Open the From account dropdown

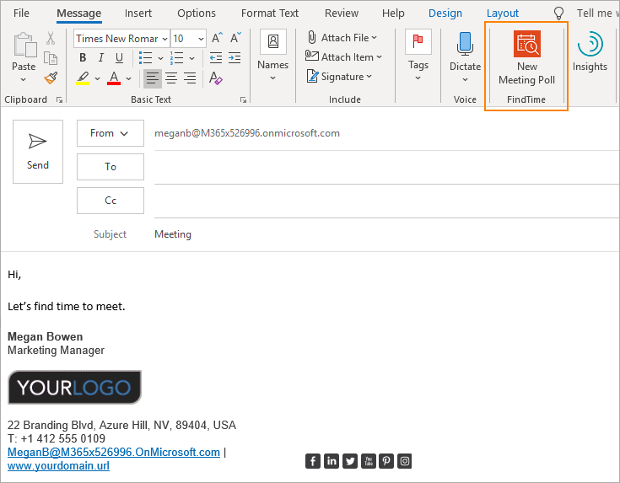pyautogui.click(x=110, y=133)
